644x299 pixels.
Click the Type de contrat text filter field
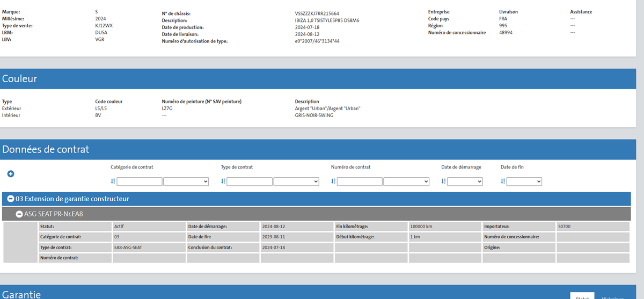(x=250, y=181)
